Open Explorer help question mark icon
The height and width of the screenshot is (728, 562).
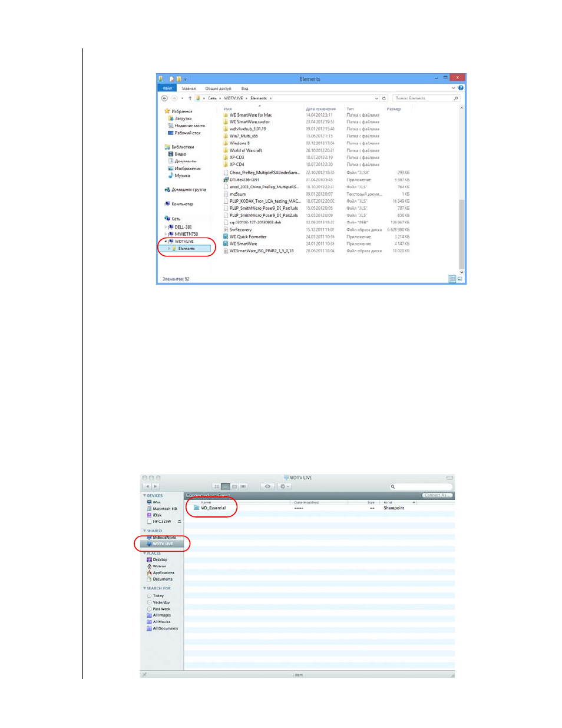point(461,88)
